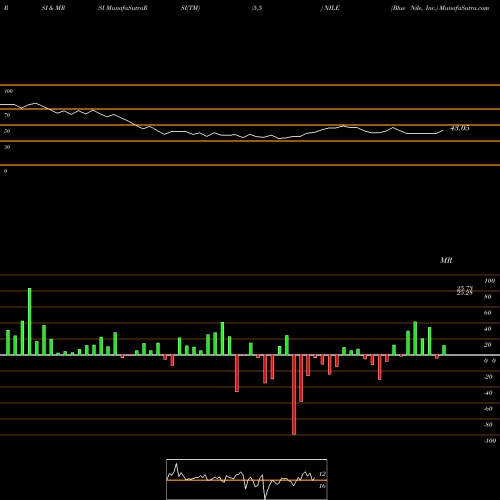Screen dimensions: 500x500
Task: Click the longest red MR histogram bar
Action: click(x=294, y=395)
